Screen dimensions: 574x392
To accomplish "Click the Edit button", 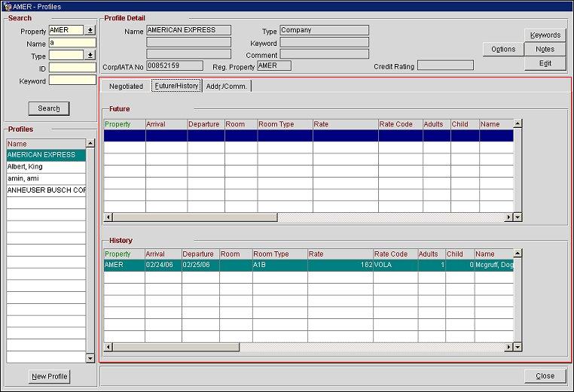I will 545,64.
